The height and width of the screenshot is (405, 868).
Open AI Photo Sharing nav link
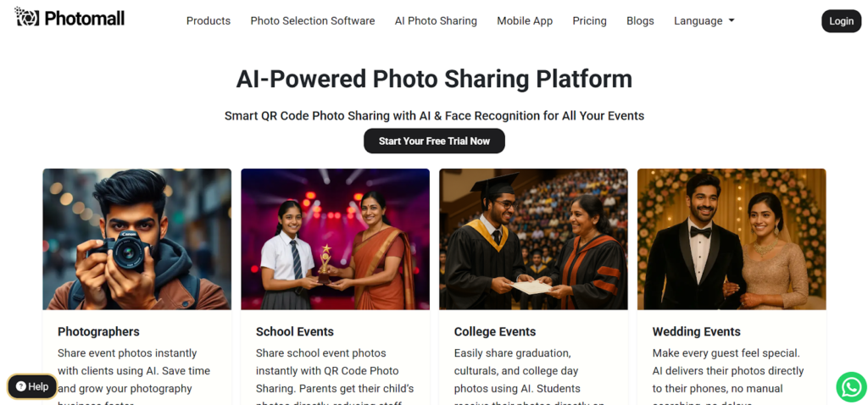tap(436, 21)
